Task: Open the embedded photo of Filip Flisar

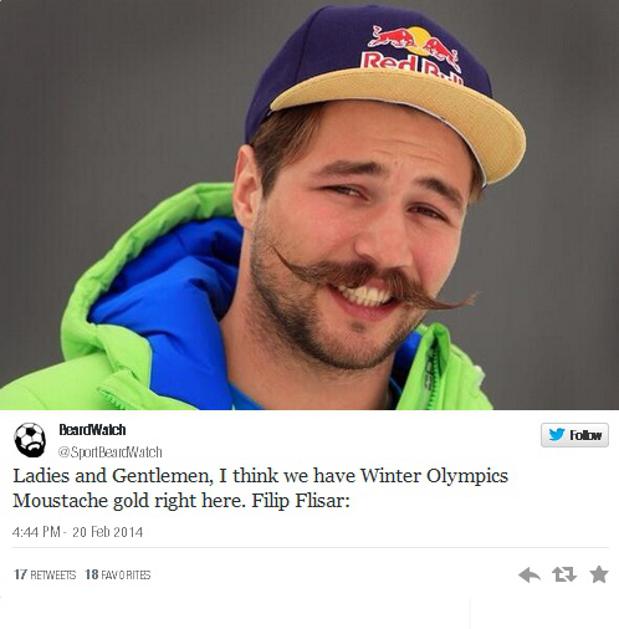Action: tap(309, 205)
